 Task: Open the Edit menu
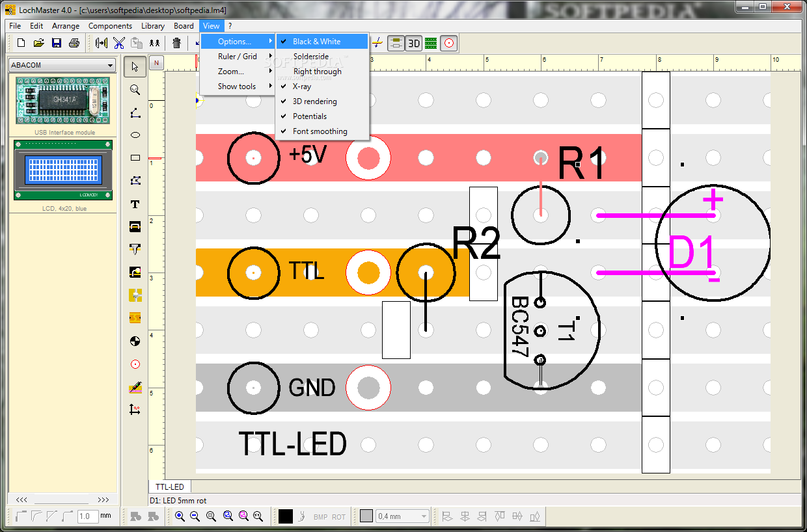click(x=36, y=26)
